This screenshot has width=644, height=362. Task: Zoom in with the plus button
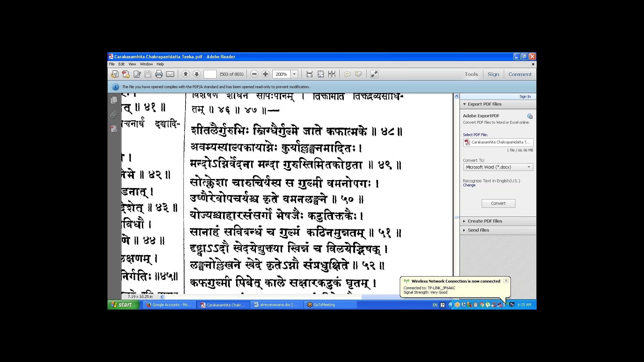[x=265, y=74]
